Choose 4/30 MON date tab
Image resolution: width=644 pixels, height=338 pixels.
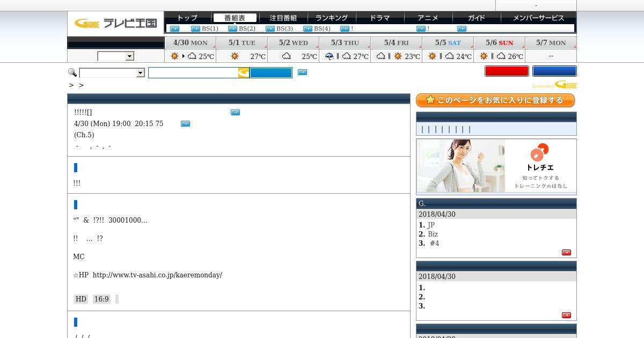[x=190, y=43]
